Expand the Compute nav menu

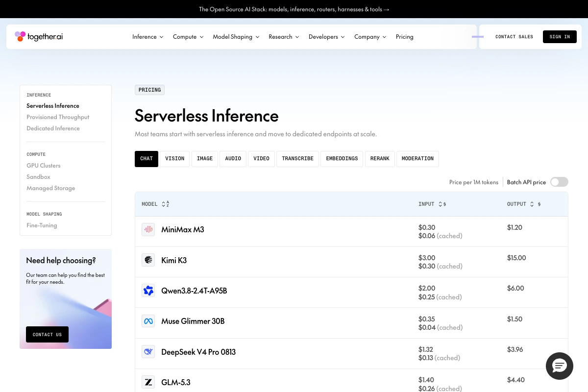click(x=188, y=37)
